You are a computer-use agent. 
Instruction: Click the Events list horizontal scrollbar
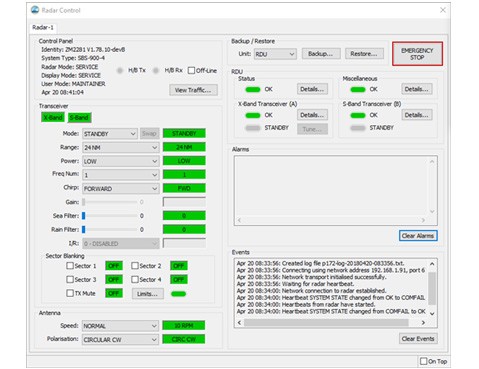point(326,322)
